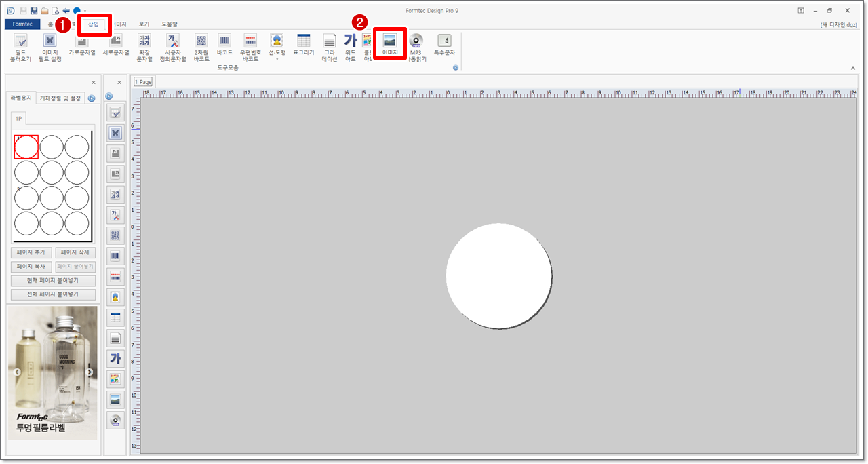The width and height of the screenshot is (868, 464).
Task: Select table icon in vertical palette
Action: click(115, 317)
